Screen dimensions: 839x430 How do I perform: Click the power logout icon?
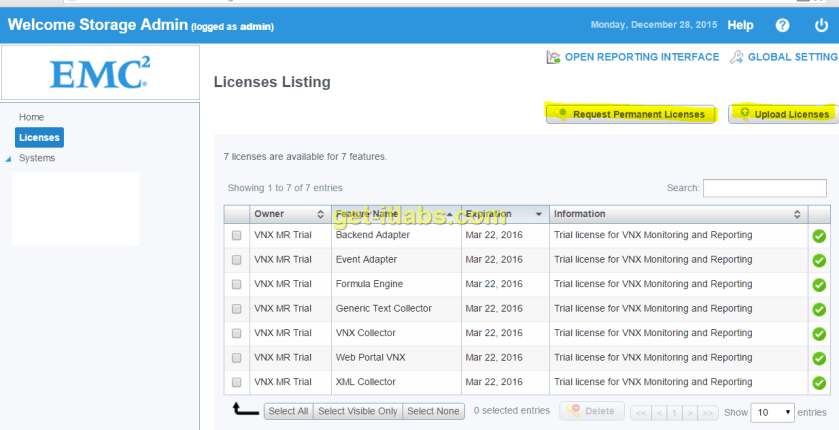(x=821, y=25)
